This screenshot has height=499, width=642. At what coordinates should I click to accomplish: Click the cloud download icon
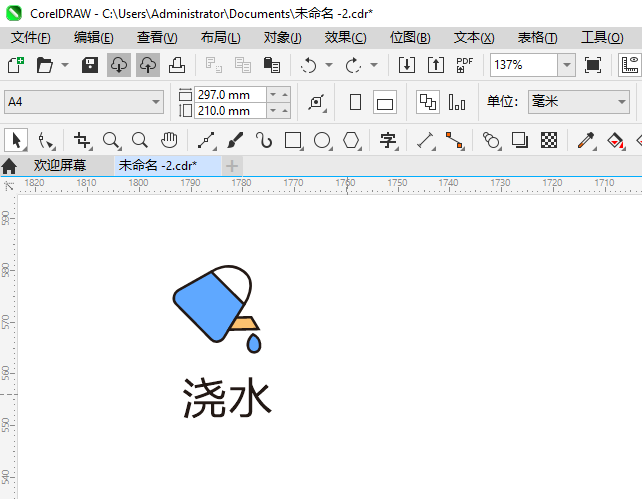(x=119, y=65)
